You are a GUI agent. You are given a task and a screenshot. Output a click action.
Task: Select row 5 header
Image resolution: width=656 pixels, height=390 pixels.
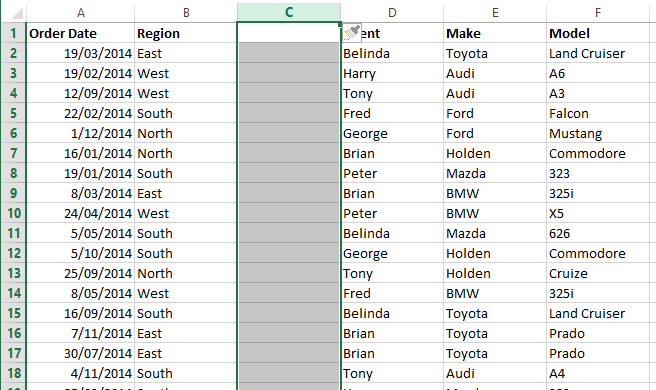coord(13,113)
